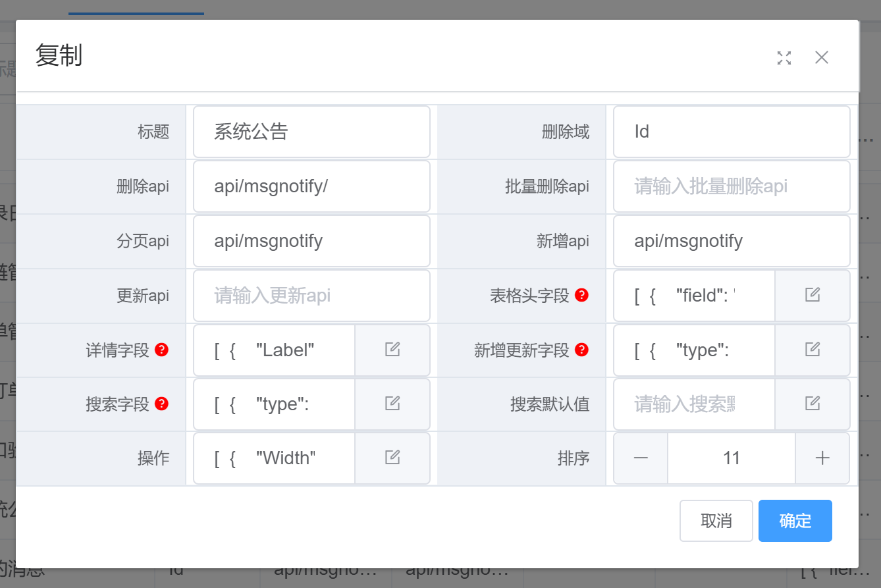Click into the 新增更新字段 JSON text input

[695, 350]
